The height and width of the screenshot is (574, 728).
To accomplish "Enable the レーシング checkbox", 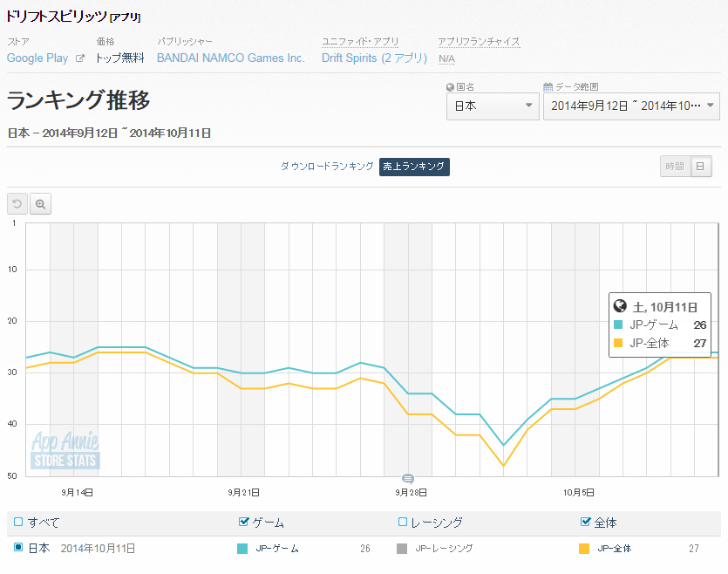I will coord(403,523).
